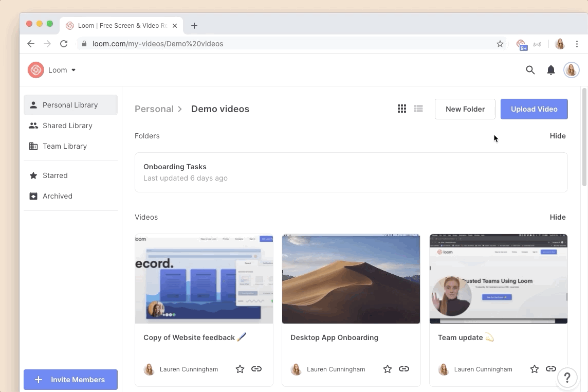Image resolution: width=588 pixels, height=392 pixels.
Task: Open Chrome three-dot menu
Action: coord(577,44)
